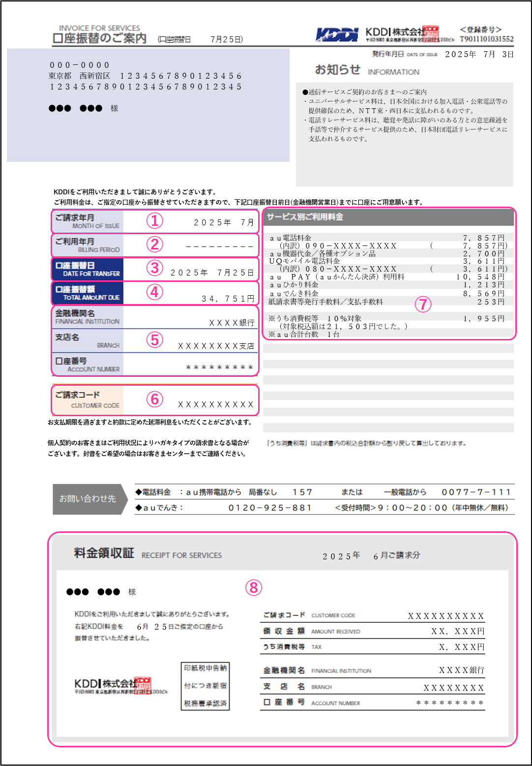Click the サービス別ご利用料金 section header

305,217
